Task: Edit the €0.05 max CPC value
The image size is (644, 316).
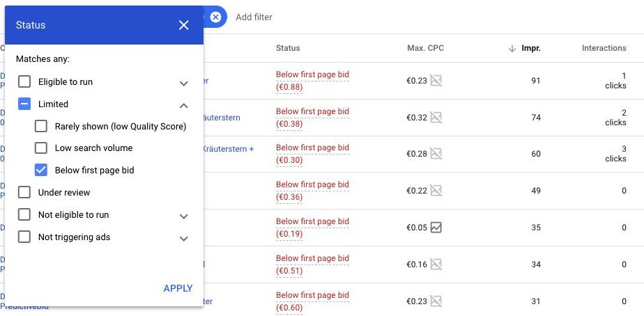Action: tap(417, 228)
